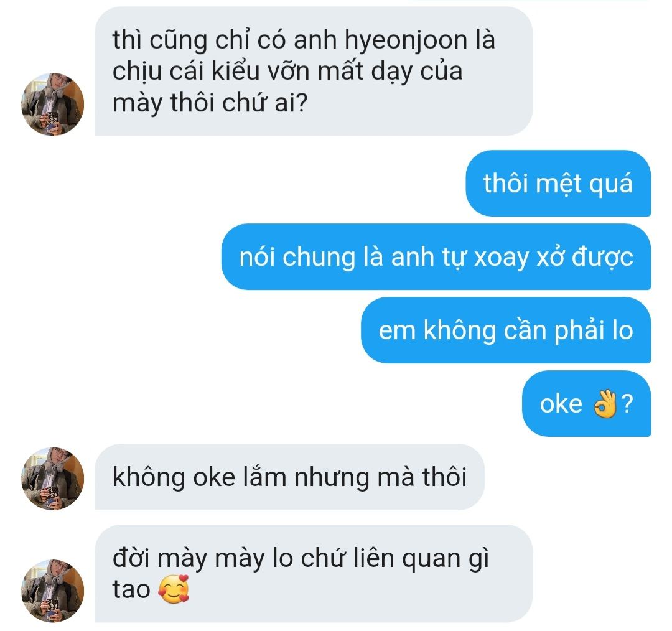Click the OK hand emoji
The width and height of the screenshot is (672, 631).
point(605,404)
